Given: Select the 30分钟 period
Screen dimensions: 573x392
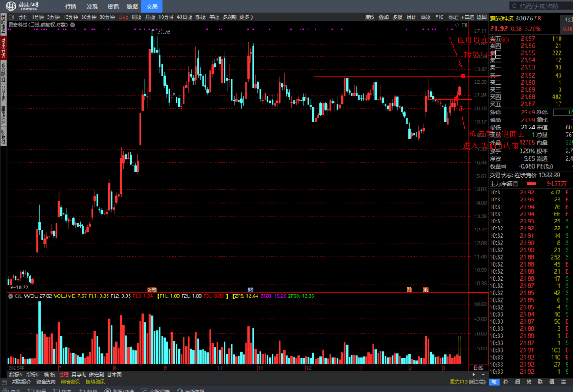Looking at the screenshot, I should pos(89,17).
